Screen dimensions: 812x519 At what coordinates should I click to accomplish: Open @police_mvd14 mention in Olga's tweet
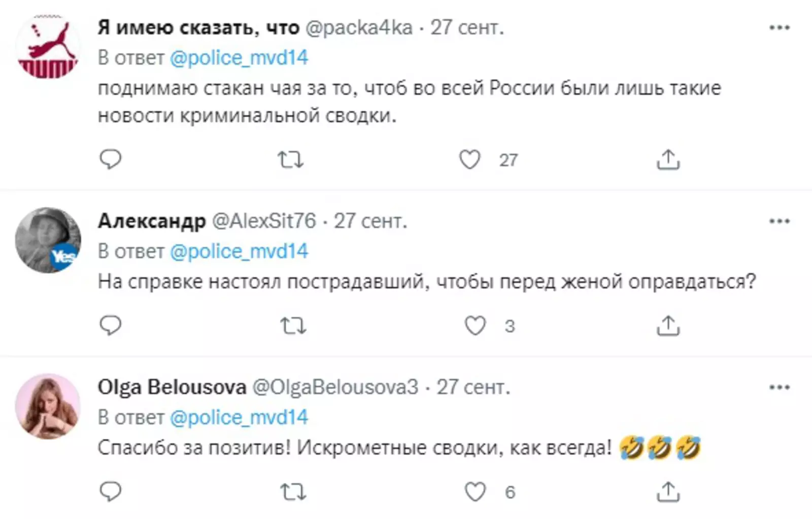pos(239,418)
